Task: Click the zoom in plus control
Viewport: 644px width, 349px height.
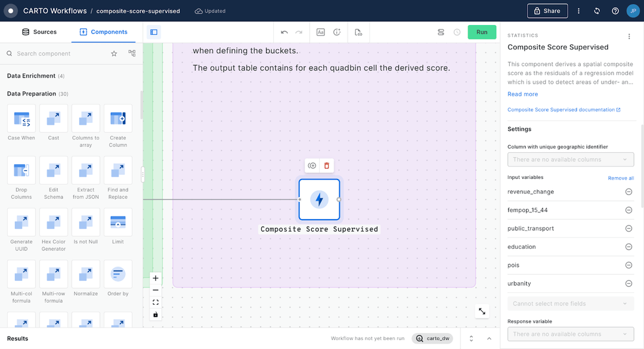Action: point(156,278)
